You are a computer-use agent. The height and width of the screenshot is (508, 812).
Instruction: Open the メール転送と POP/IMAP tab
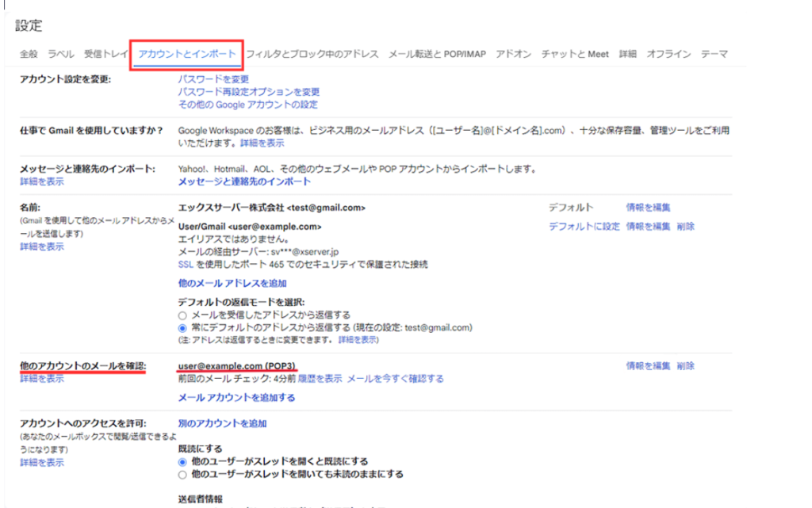point(437,54)
